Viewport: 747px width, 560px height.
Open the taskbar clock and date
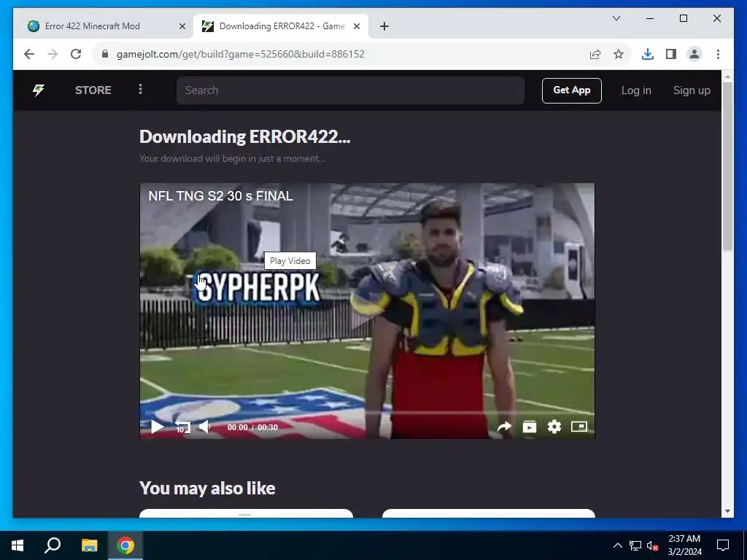click(684, 545)
